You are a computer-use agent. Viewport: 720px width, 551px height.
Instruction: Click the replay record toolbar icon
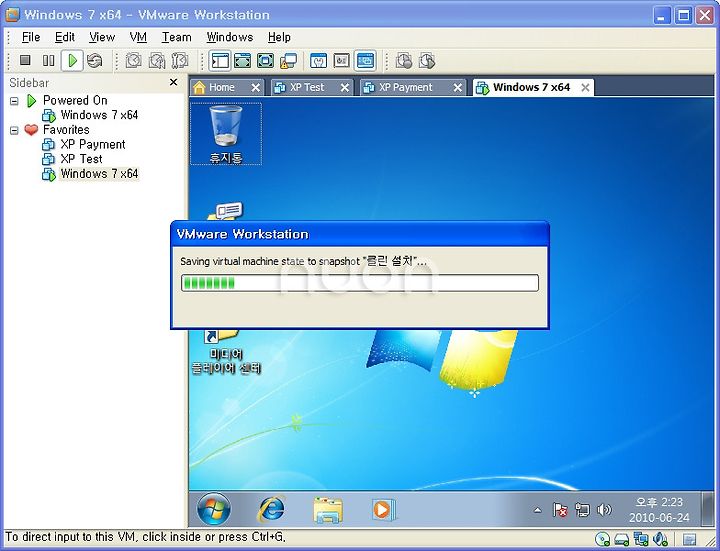[x=404, y=60]
